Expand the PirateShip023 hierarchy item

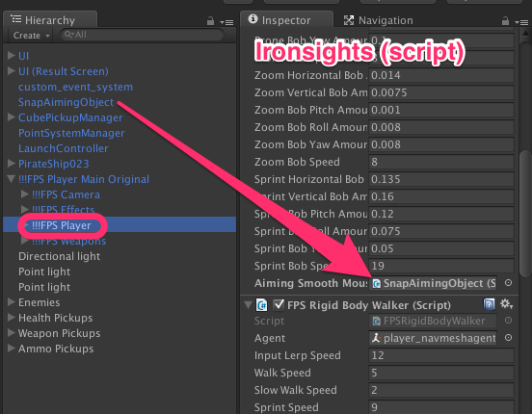point(12,164)
